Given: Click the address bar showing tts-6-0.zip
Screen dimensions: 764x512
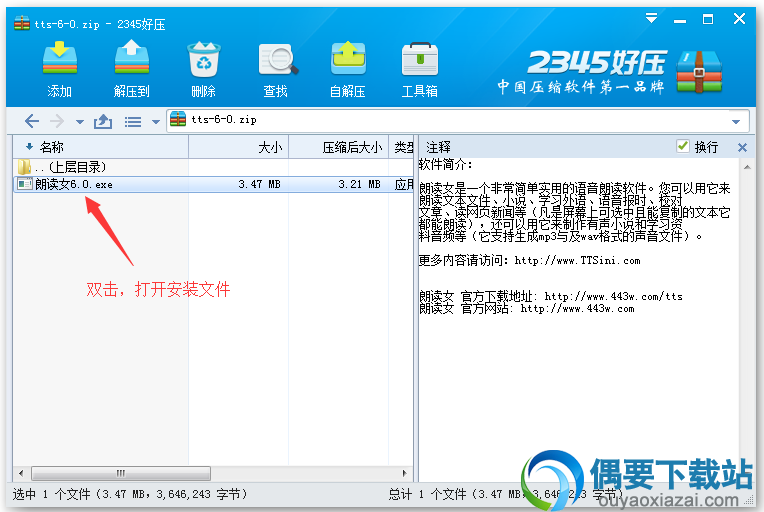Looking at the screenshot, I should [x=457, y=120].
